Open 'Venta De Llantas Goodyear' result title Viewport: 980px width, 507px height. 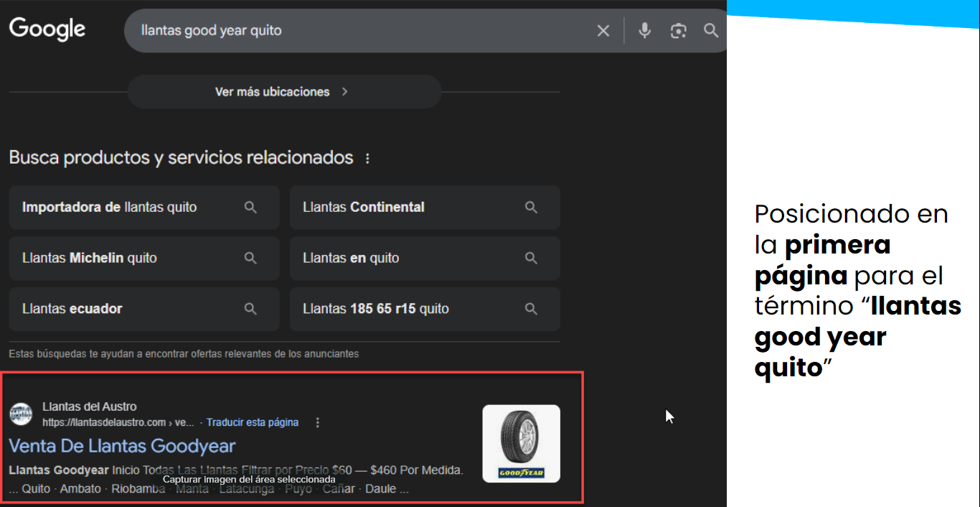122,446
